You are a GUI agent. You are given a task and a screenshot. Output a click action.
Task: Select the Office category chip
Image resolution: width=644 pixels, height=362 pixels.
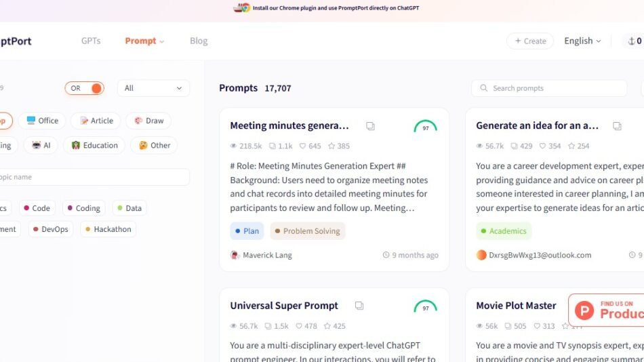[42, 121]
